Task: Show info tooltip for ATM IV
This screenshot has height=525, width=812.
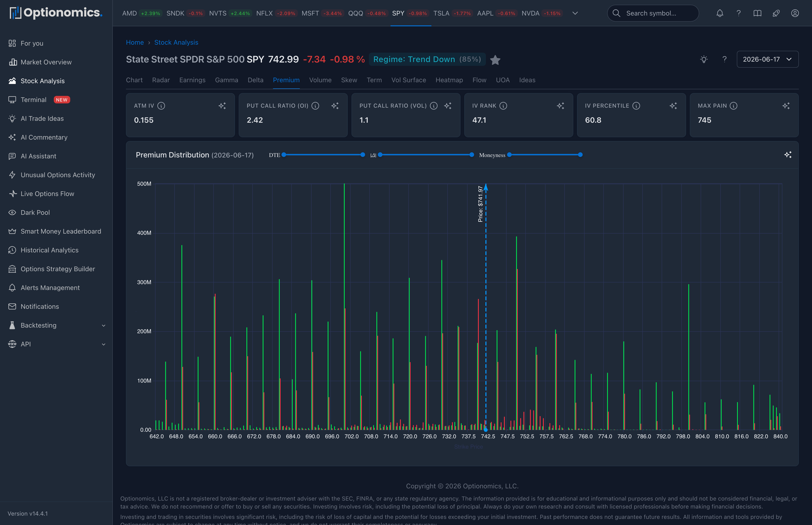Action: coord(161,106)
